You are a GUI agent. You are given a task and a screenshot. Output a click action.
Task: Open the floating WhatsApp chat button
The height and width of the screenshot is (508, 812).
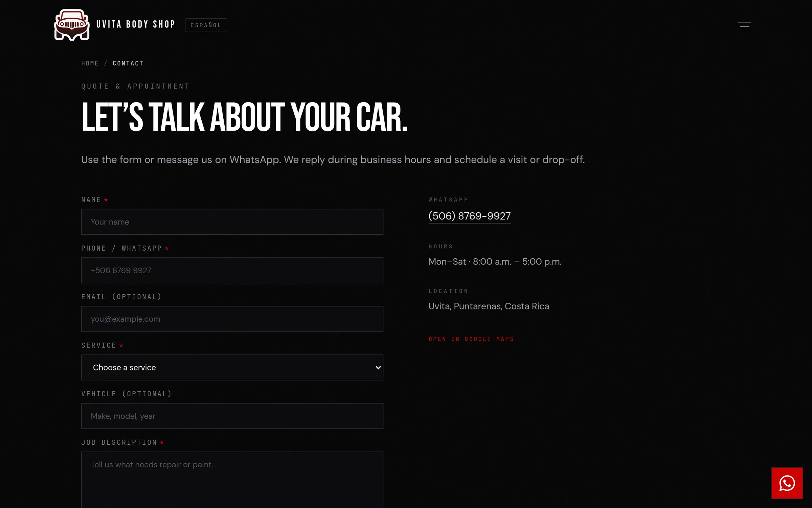(x=787, y=483)
